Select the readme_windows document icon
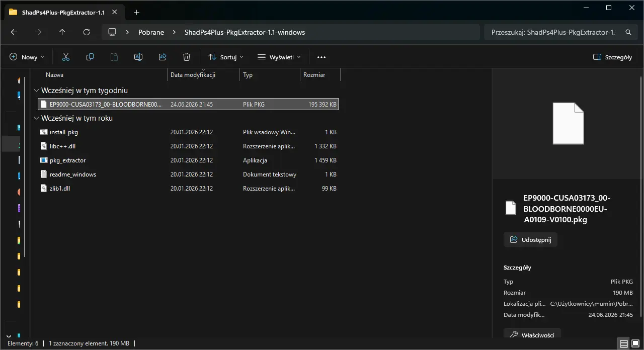Screen dimensions: 644x350 (x=44, y=174)
